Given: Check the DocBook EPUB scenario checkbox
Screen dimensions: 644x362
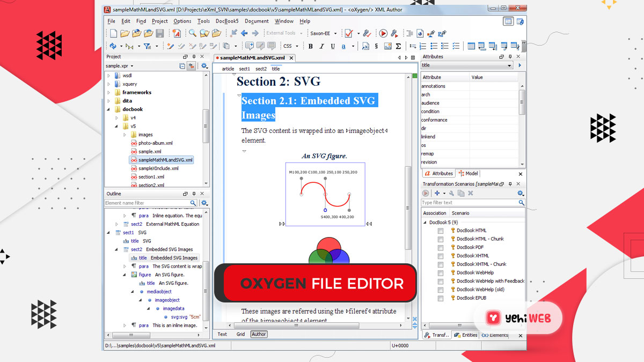Looking at the screenshot, I should click(x=441, y=298).
